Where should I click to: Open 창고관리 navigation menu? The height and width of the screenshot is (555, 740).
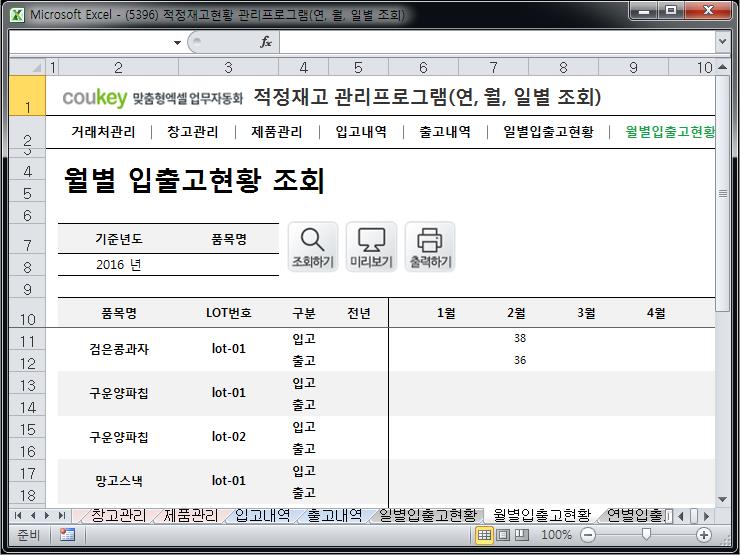193,132
